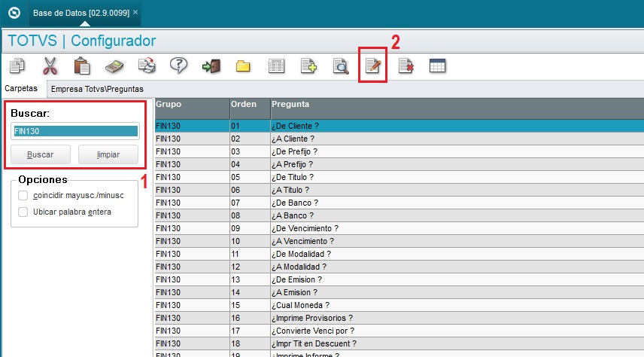This screenshot has width=644, height=357.
Task: Open the Carpetas tab
Action: 21,88
